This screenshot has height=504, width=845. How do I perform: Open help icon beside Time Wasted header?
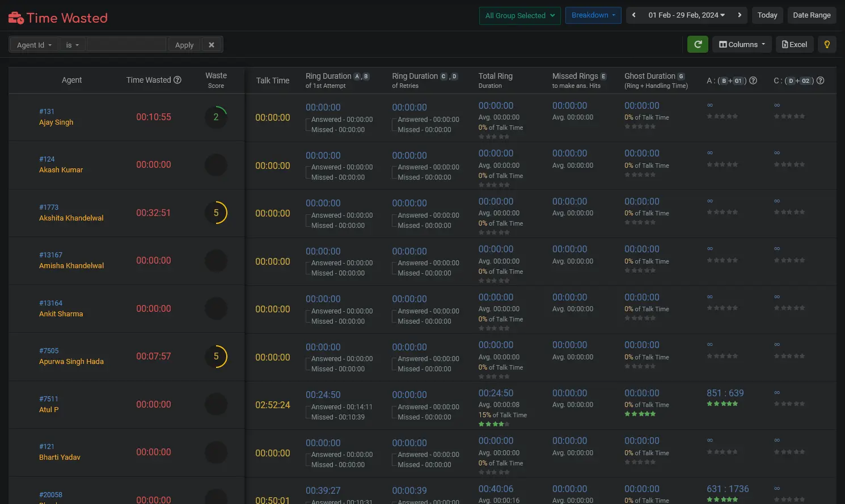point(178,80)
